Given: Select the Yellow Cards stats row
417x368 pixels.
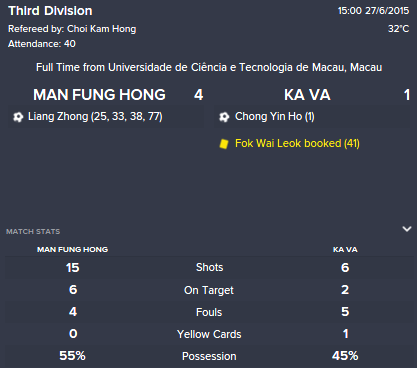Looking at the screenshot, I should (209, 334).
